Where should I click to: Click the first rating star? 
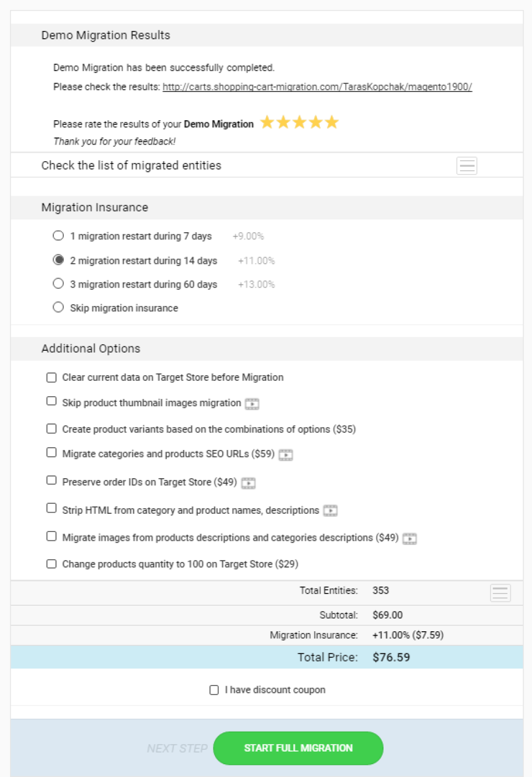point(267,122)
